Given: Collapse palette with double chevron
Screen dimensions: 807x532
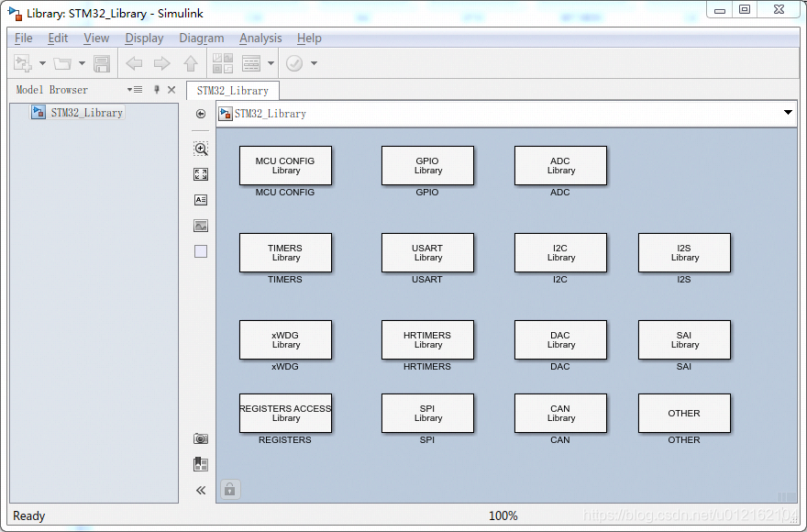Looking at the screenshot, I should [201, 491].
